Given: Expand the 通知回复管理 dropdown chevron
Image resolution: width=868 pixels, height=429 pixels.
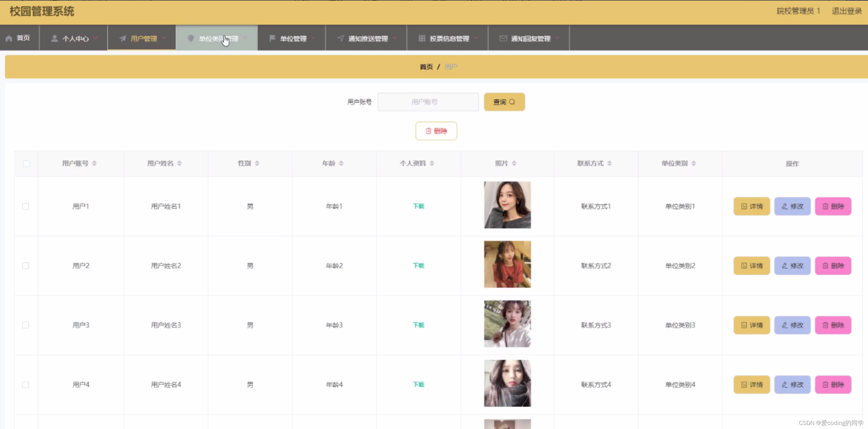Looking at the screenshot, I should (x=558, y=38).
